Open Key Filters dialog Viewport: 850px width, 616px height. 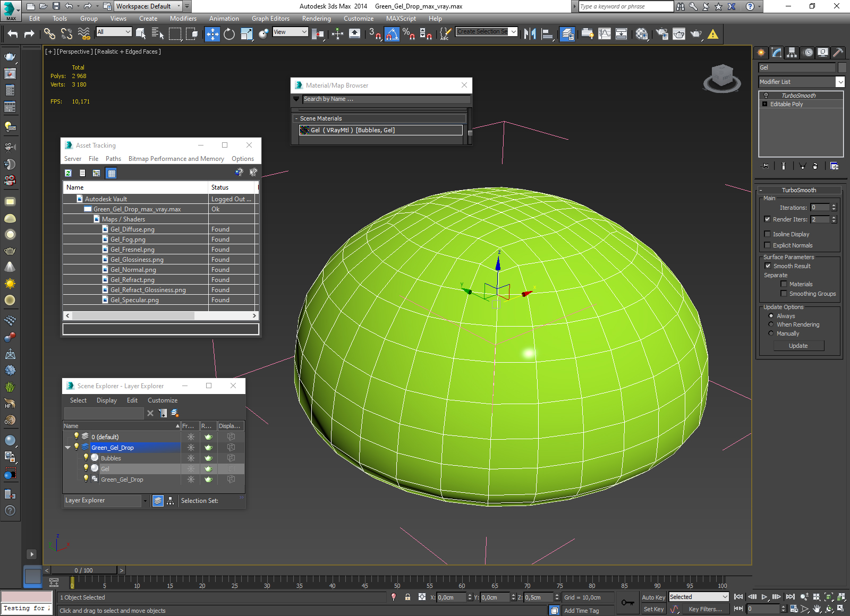click(705, 609)
